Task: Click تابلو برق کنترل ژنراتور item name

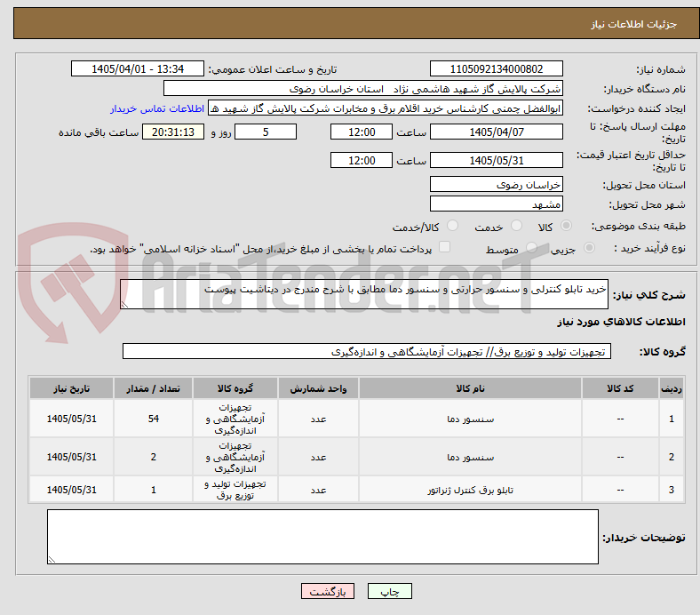Action: coord(470,490)
